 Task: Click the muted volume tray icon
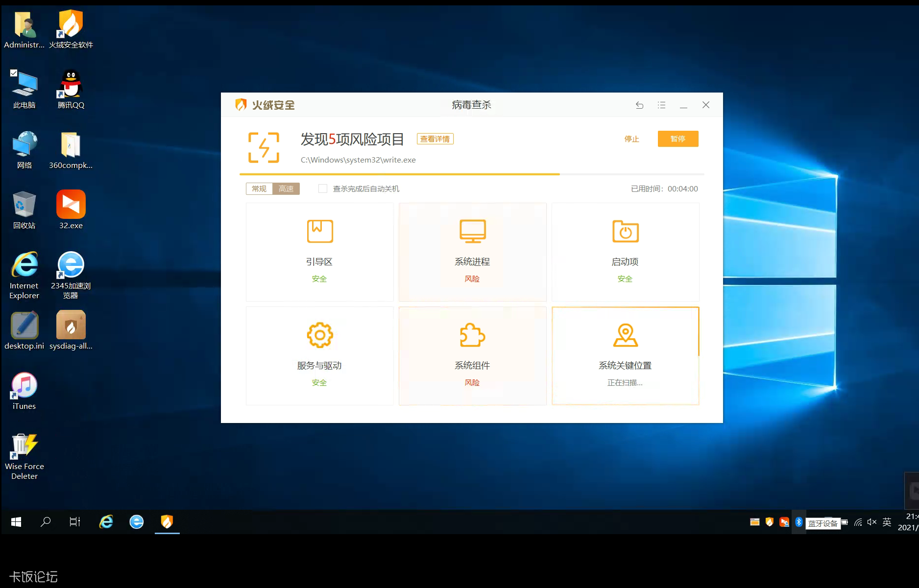tap(872, 522)
